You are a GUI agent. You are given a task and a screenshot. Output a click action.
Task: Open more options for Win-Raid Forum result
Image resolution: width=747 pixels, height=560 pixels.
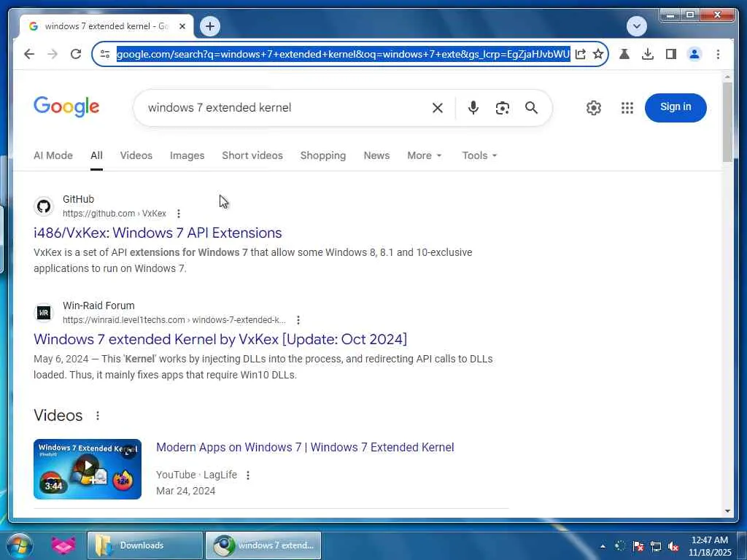click(298, 320)
